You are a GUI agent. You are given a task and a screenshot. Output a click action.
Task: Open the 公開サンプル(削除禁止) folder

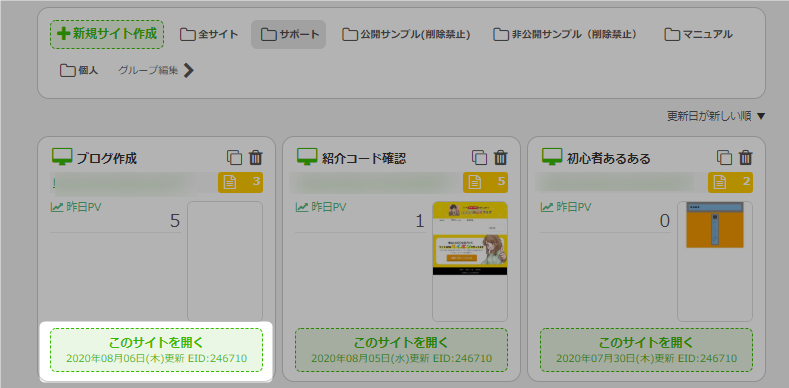406,35
